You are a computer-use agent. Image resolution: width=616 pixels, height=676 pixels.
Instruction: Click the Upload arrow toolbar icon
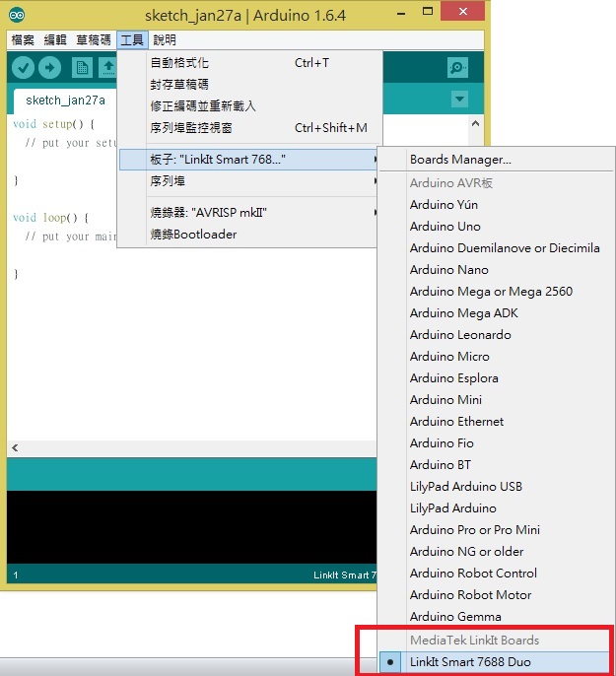click(x=49, y=68)
